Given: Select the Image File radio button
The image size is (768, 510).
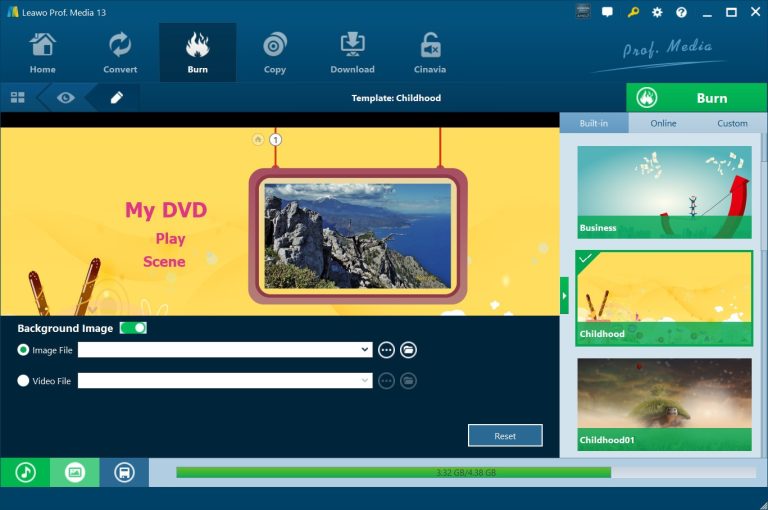Looking at the screenshot, I should (24, 350).
